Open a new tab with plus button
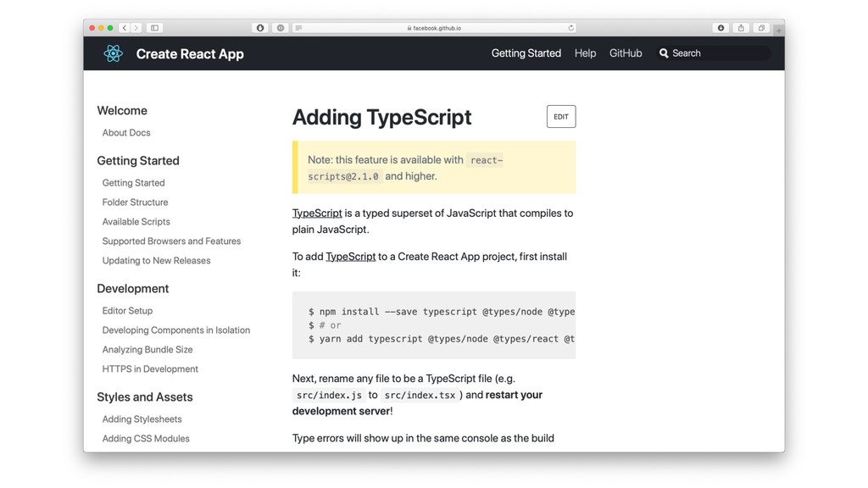 pyautogui.click(x=778, y=30)
